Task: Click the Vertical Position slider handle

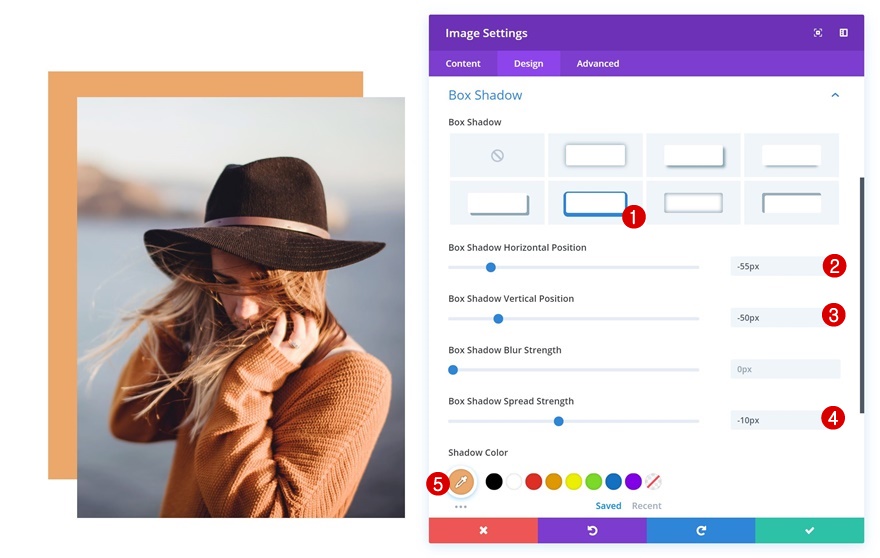Action: [498, 319]
